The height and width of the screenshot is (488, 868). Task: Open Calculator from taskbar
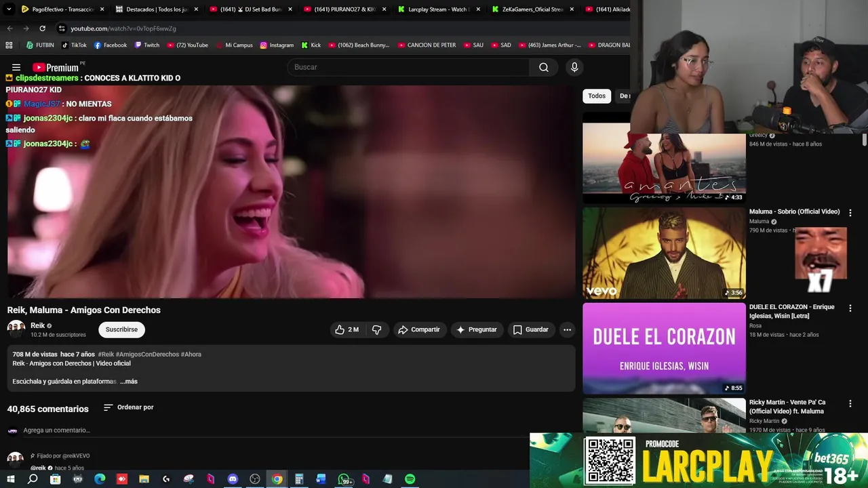pyautogui.click(x=299, y=479)
